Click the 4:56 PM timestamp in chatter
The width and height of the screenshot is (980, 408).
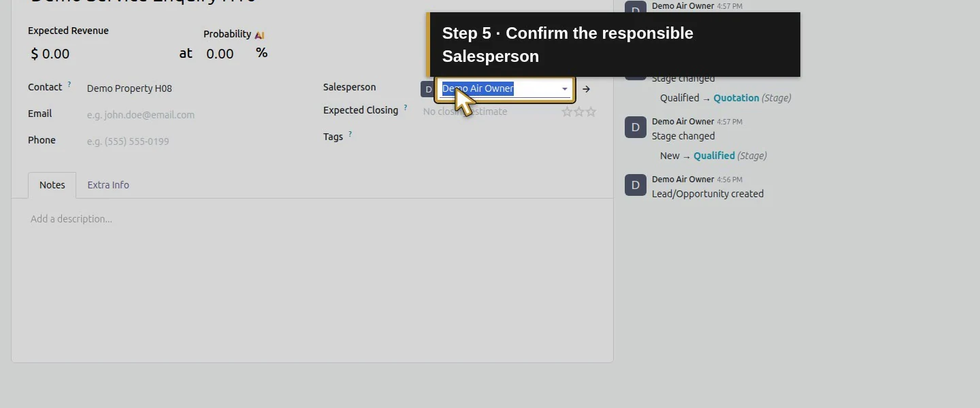click(730, 180)
